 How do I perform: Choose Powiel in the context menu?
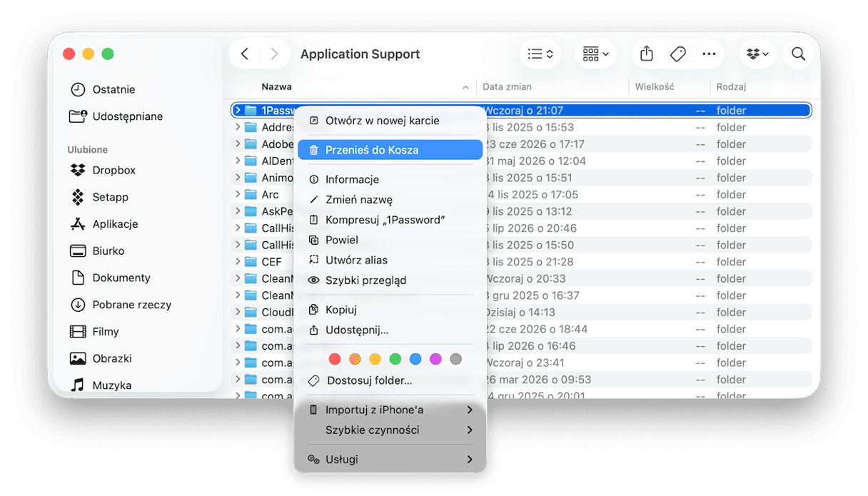tap(390, 240)
